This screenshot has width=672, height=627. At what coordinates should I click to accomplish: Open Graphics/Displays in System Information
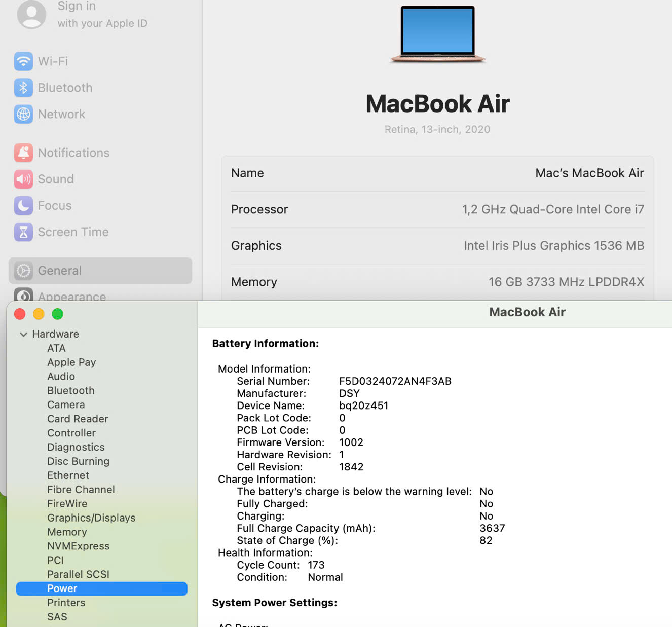[x=91, y=518]
